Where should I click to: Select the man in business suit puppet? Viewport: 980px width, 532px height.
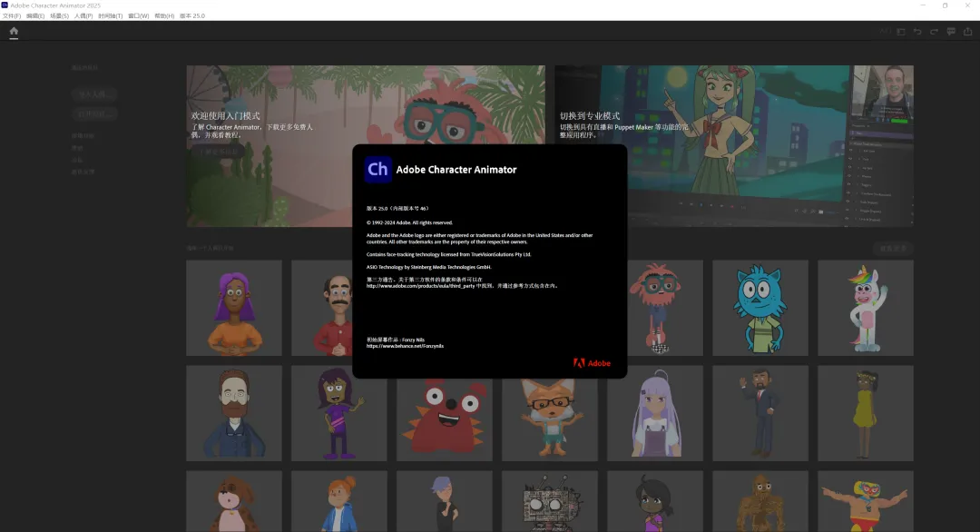pos(760,413)
